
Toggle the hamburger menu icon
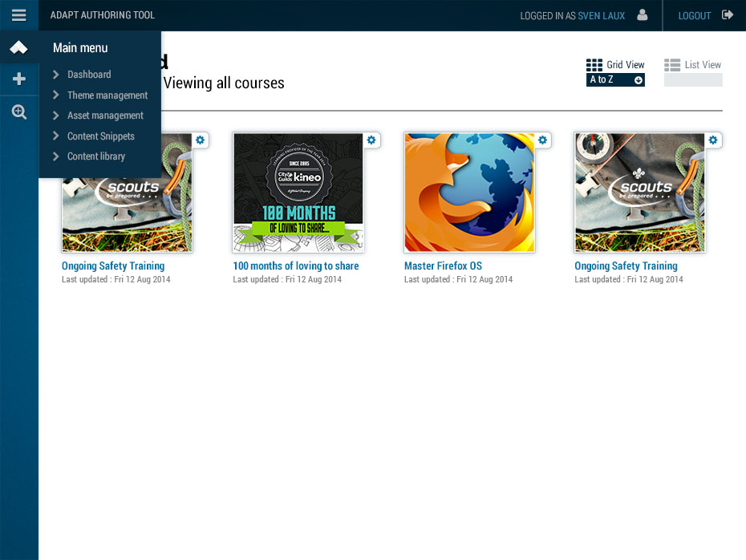tap(19, 15)
